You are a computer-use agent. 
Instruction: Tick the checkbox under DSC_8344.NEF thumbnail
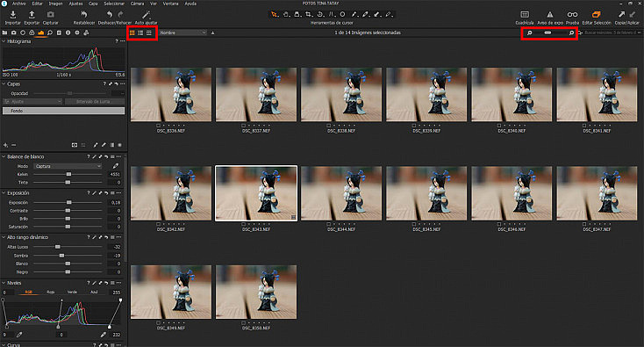click(x=328, y=224)
